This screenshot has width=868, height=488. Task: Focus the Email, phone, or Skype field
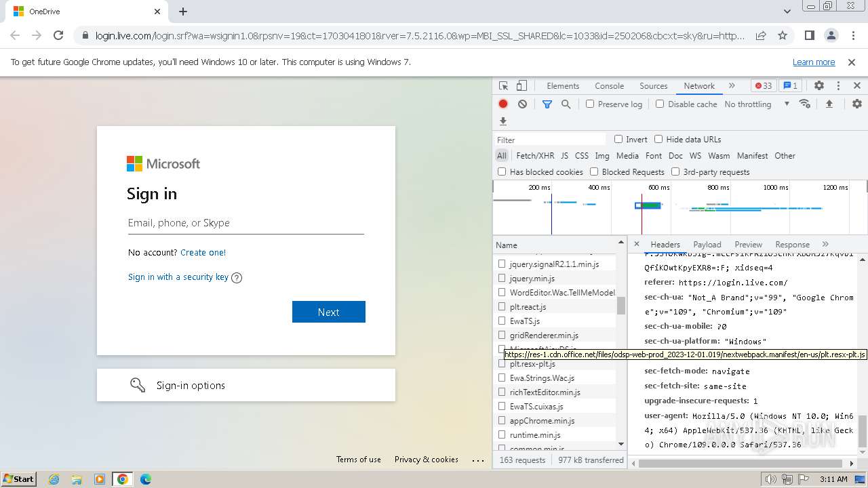246,223
